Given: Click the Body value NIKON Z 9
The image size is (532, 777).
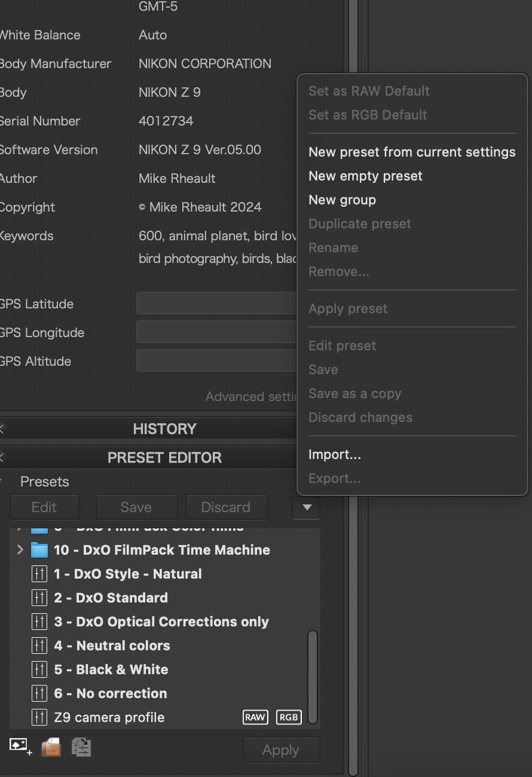Looking at the screenshot, I should 170,92.
